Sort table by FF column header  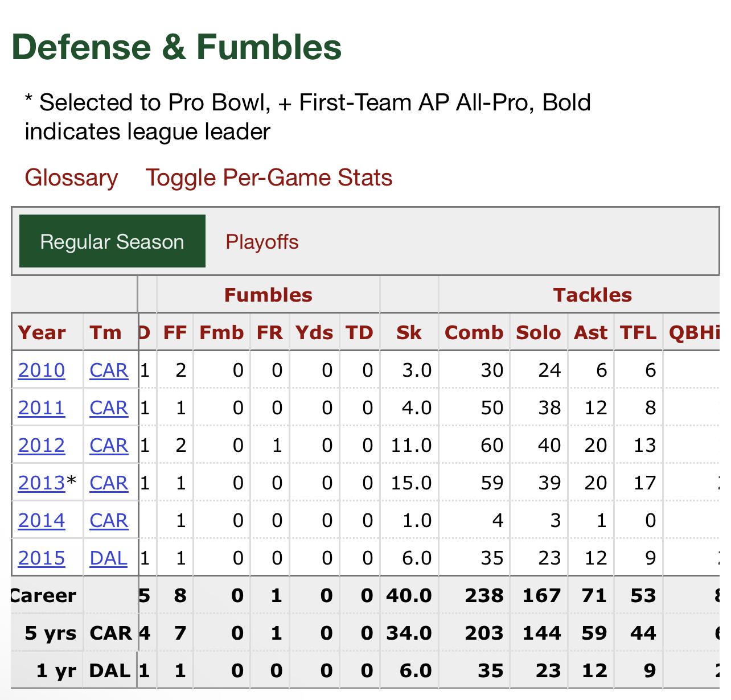point(175,332)
